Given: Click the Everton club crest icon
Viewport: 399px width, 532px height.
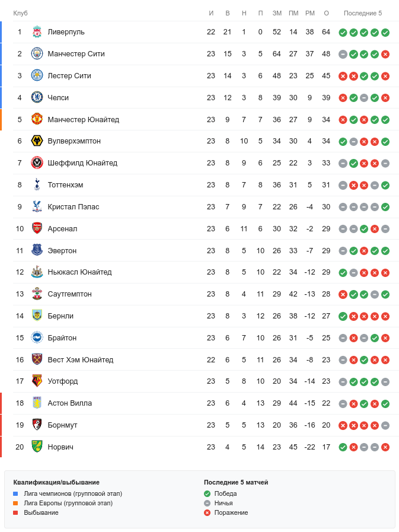Looking at the screenshot, I should click(x=37, y=251).
